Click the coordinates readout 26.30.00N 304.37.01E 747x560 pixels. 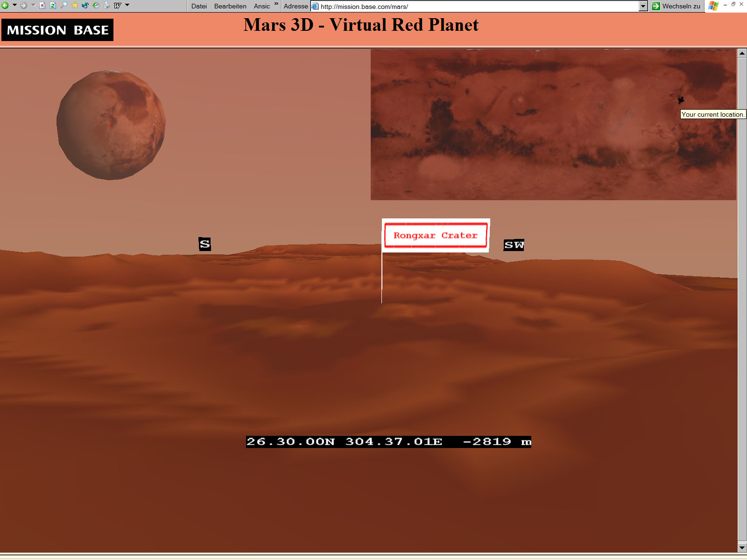344,441
